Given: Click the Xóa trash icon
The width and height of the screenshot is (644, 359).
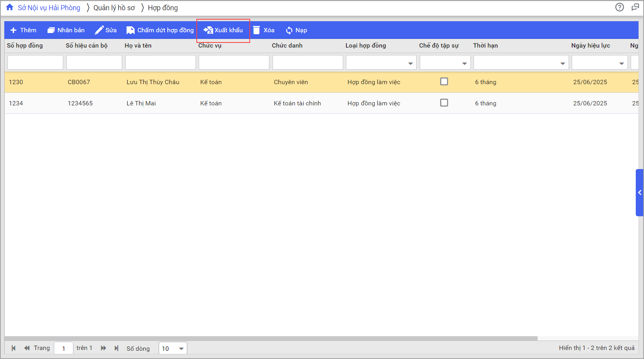Looking at the screenshot, I should pyautogui.click(x=256, y=30).
